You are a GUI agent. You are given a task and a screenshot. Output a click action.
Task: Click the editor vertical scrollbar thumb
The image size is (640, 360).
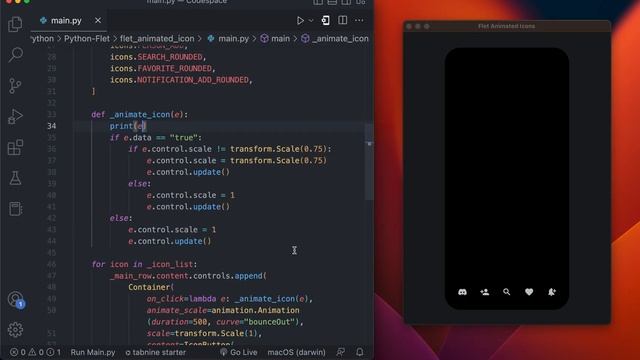tap(369, 162)
